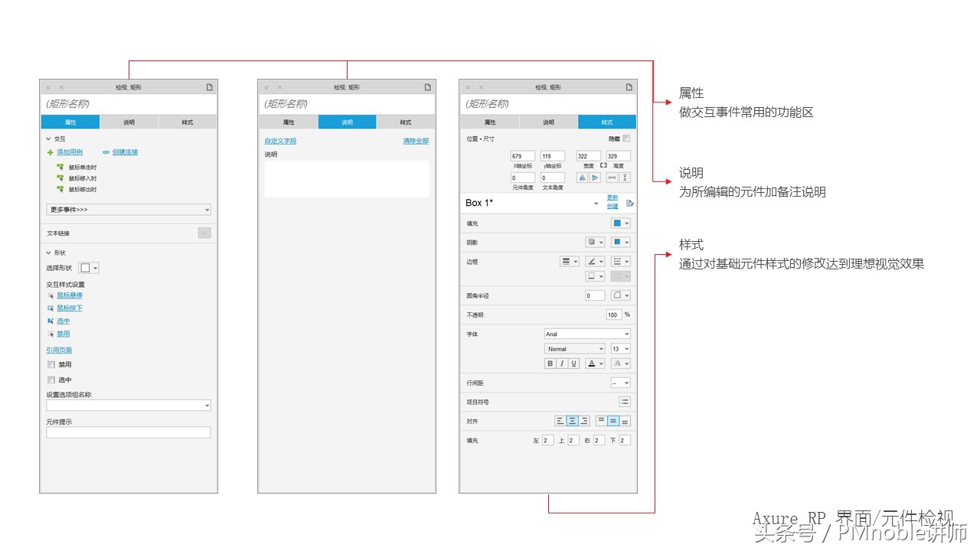Open the Box 1* style dropdown
This screenshot has width=980, height=551.
[596, 204]
